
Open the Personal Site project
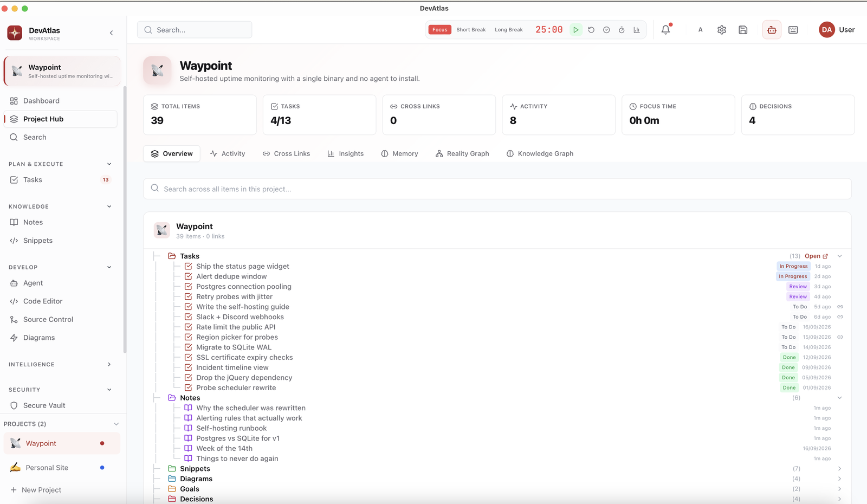point(62,468)
